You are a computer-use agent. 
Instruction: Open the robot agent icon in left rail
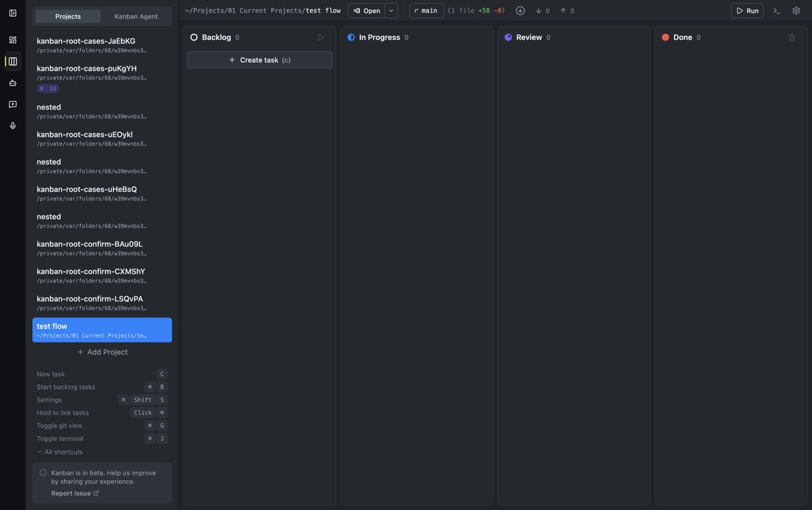tap(13, 83)
